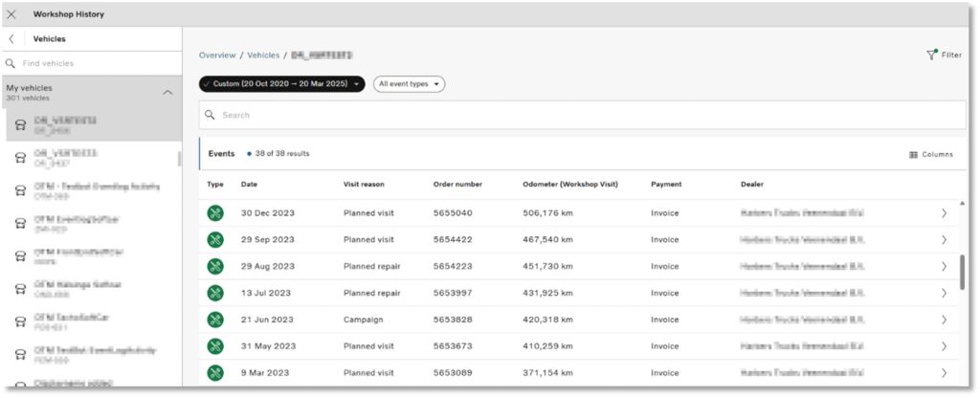Open details chevron for order 5653997

click(x=944, y=293)
